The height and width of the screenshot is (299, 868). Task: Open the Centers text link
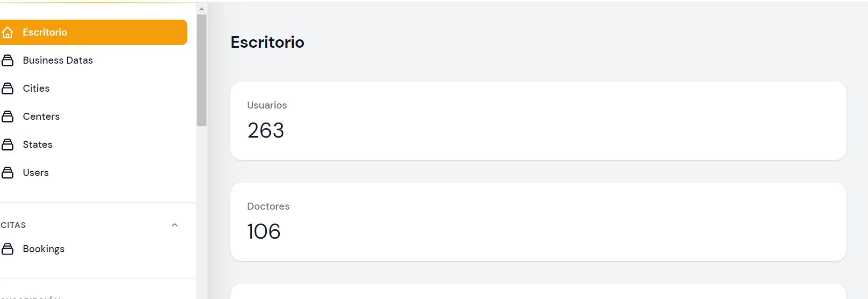click(41, 117)
